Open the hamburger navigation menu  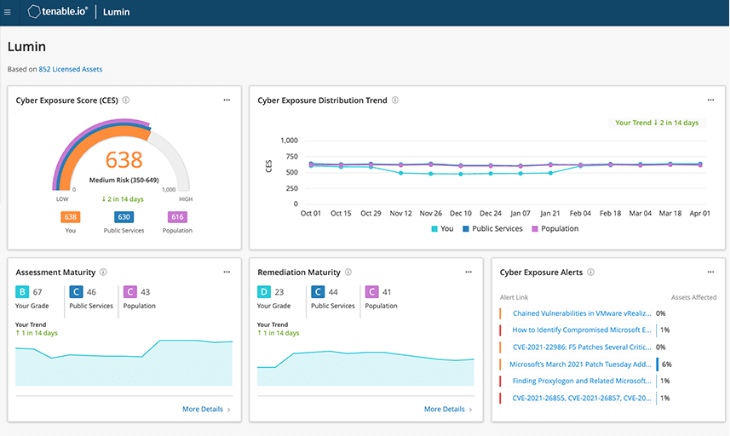click(x=9, y=13)
